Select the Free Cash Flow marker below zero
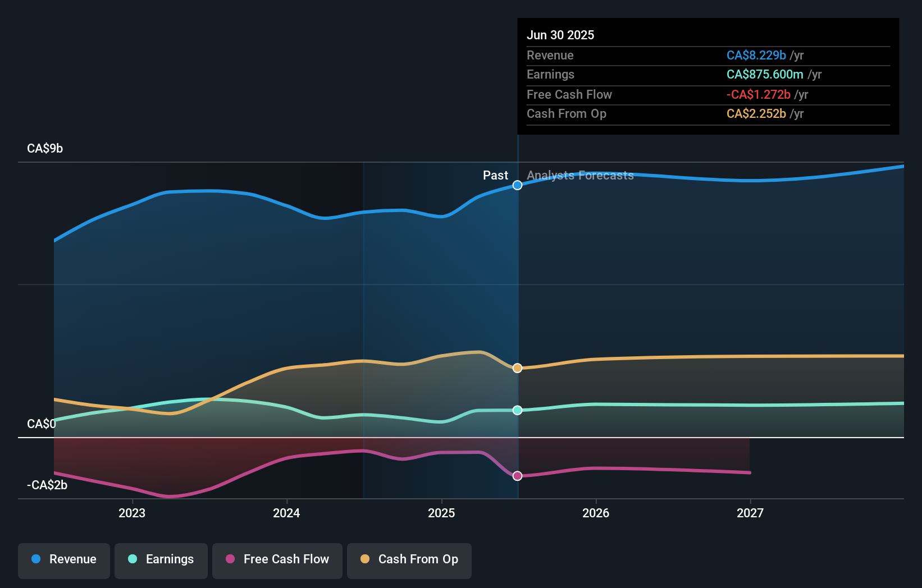Screen dimensions: 922x588 click(x=517, y=476)
